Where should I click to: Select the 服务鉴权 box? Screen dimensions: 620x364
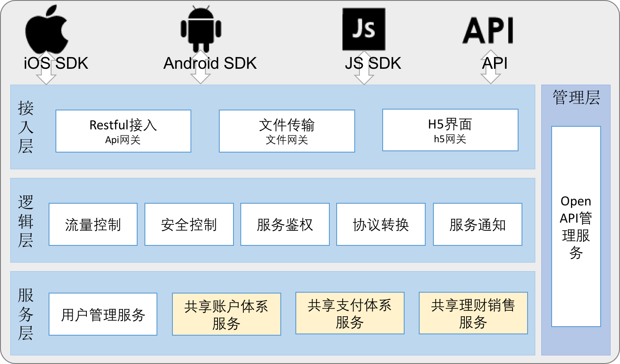[x=285, y=224]
